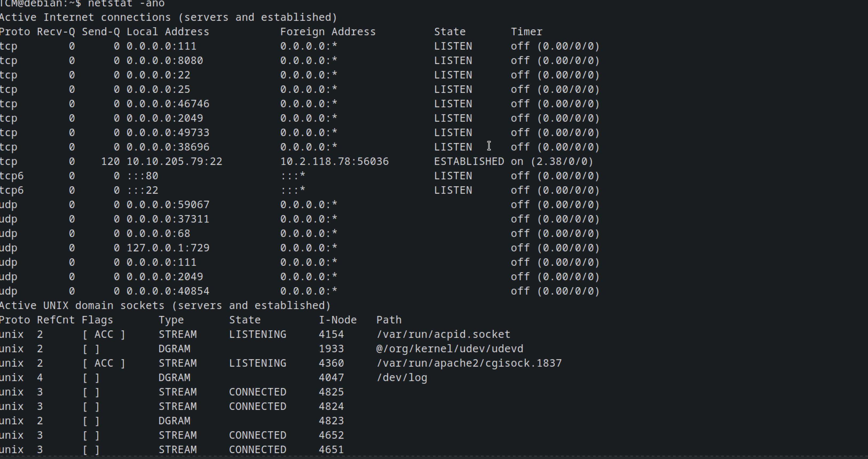Click LISTEN state in the 0.0.0.0:8080 row

point(453,61)
